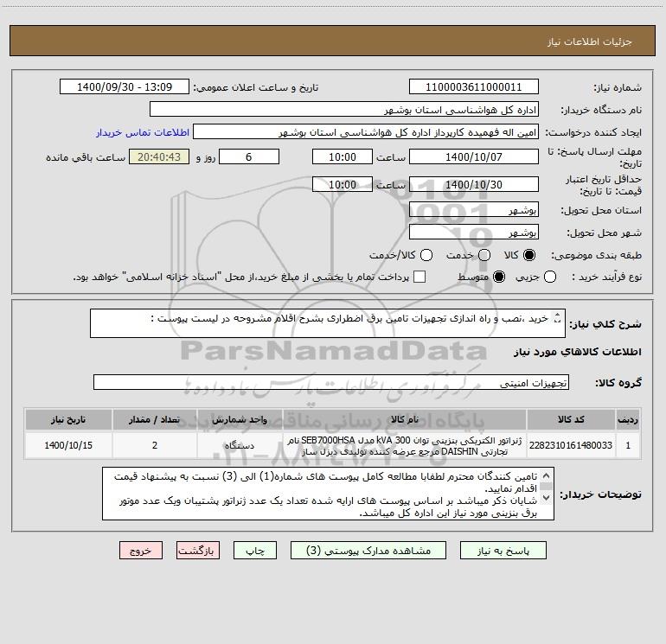Click the quantity cell showing 2
This screenshot has width=666, height=644.
(155, 445)
